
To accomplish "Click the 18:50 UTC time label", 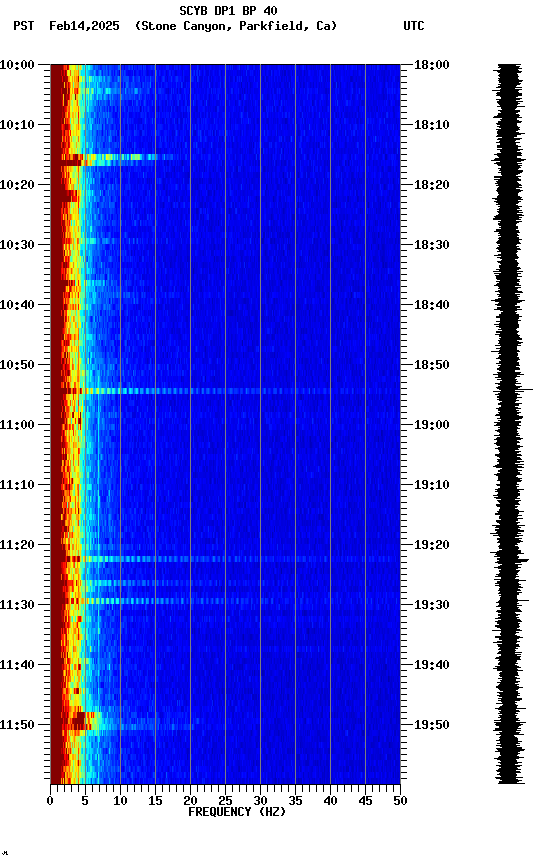I will (x=432, y=365).
